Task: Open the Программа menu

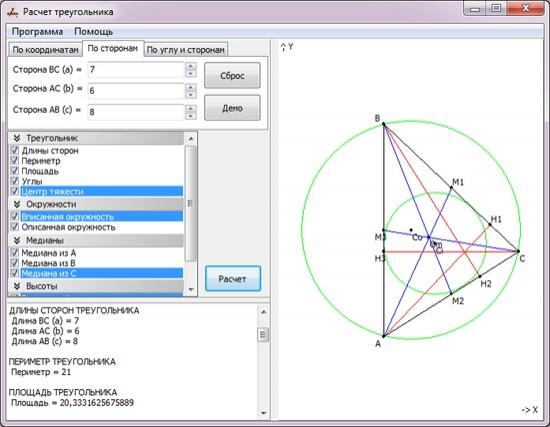Action: click(x=38, y=32)
